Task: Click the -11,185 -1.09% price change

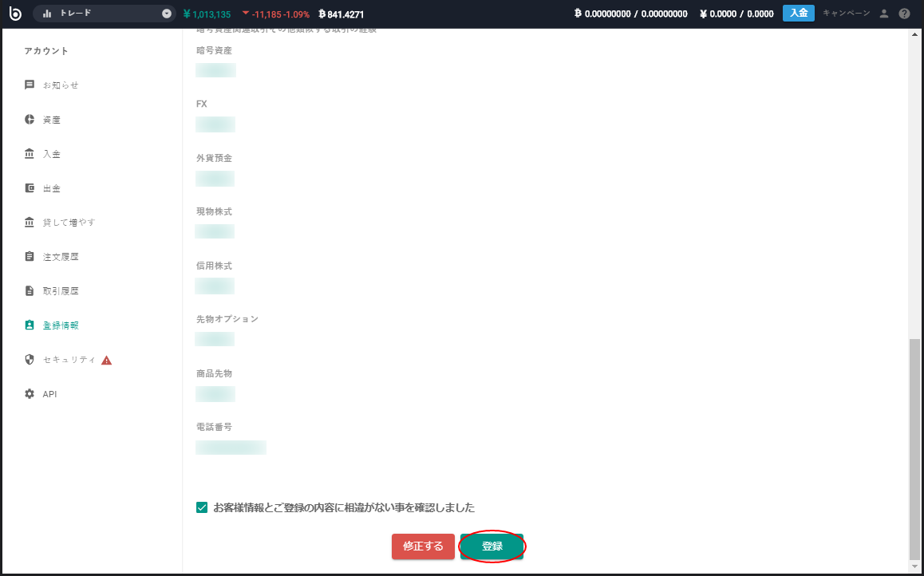Action: pyautogui.click(x=276, y=14)
